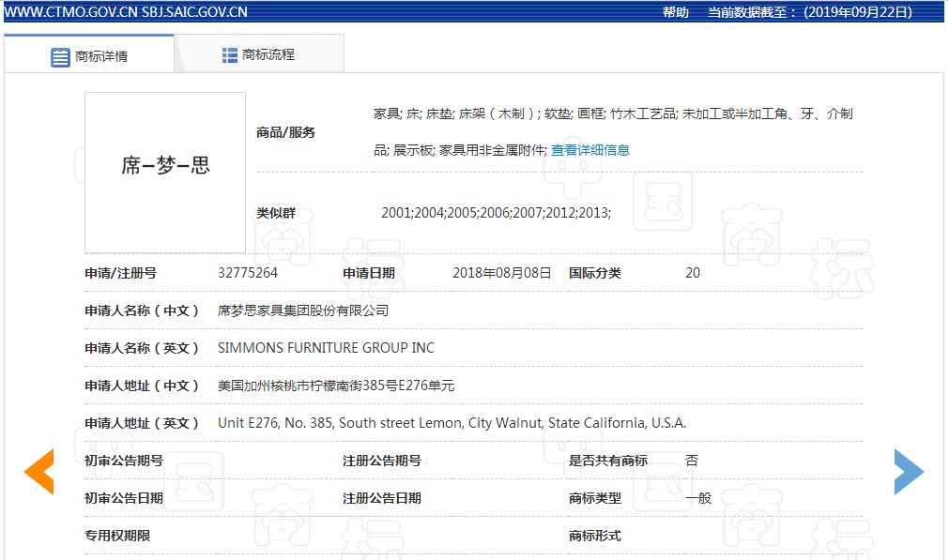Screen dimensions: 949x560
Task: Click the 申请/注册号 label
Action: (x=120, y=273)
